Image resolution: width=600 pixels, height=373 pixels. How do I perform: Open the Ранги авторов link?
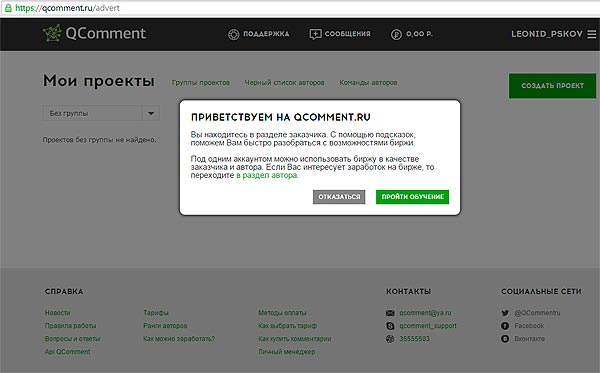[x=165, y=326]
